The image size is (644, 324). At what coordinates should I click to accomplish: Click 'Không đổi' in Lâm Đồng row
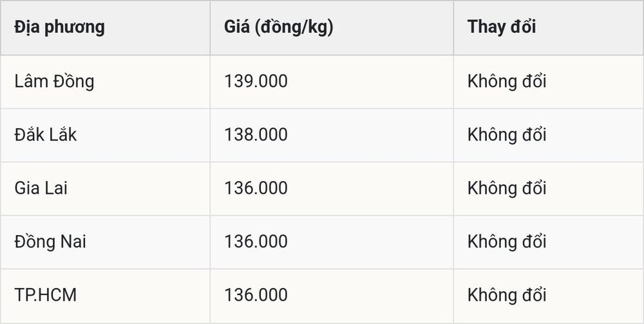pos(507,81)
